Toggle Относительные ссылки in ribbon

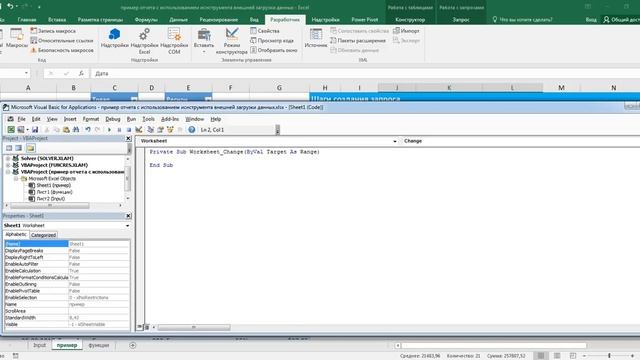coord(62,40)
